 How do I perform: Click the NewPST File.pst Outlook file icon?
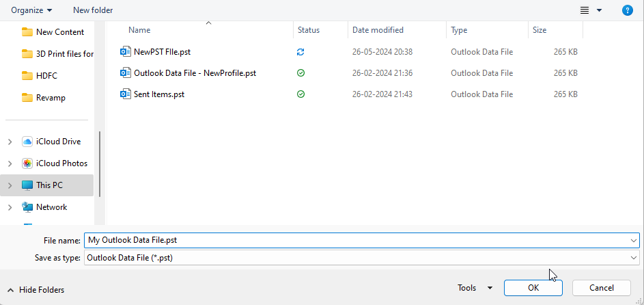(125, 52)
